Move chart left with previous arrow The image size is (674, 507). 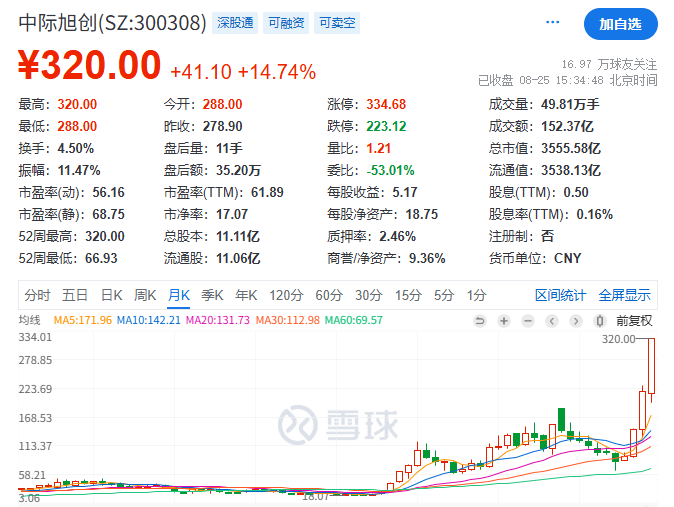coord(552,321)
